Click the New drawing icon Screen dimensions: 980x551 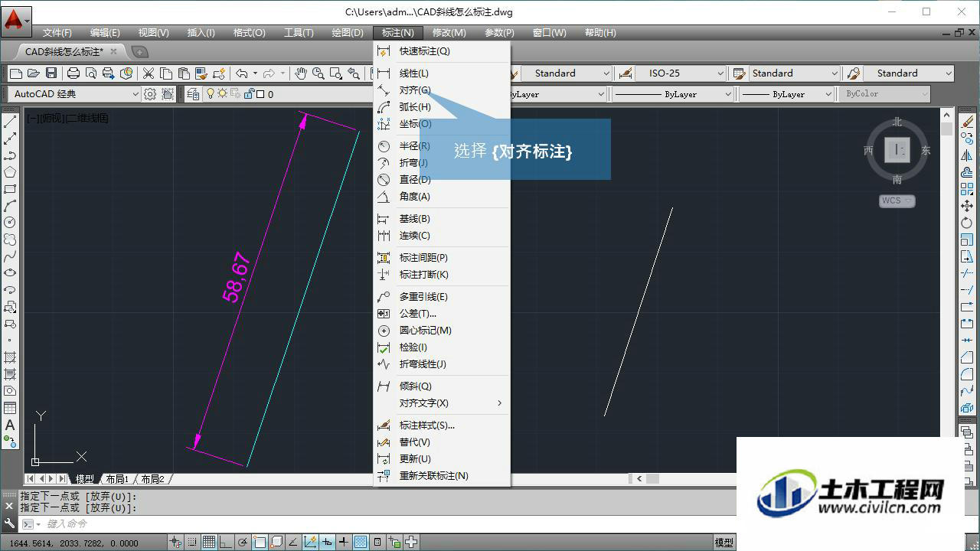coord(15,73)
